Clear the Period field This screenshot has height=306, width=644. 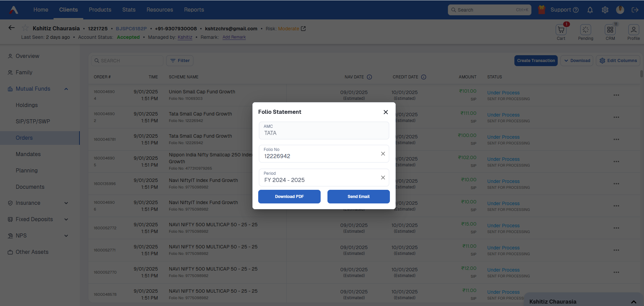tap(383, 178)
